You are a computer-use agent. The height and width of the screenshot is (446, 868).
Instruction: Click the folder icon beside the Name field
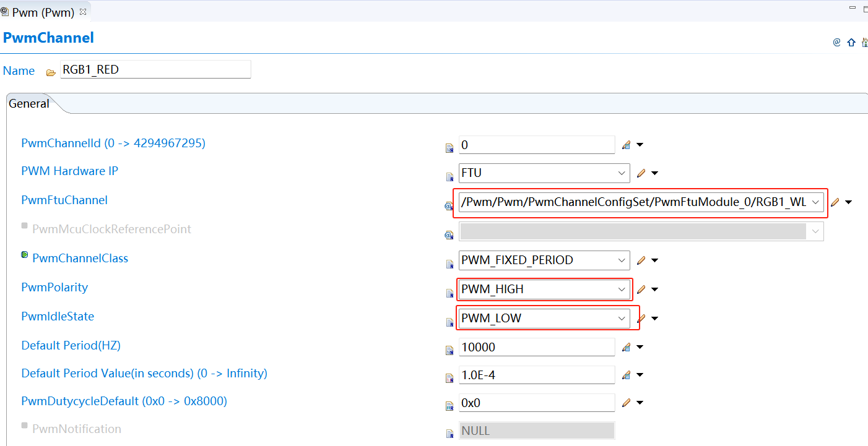[51, 72]
